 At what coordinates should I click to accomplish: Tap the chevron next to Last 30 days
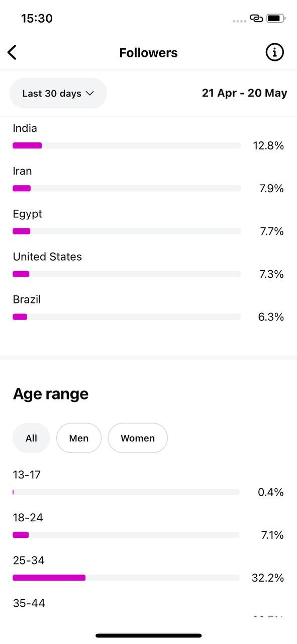[x=90, y=93]
